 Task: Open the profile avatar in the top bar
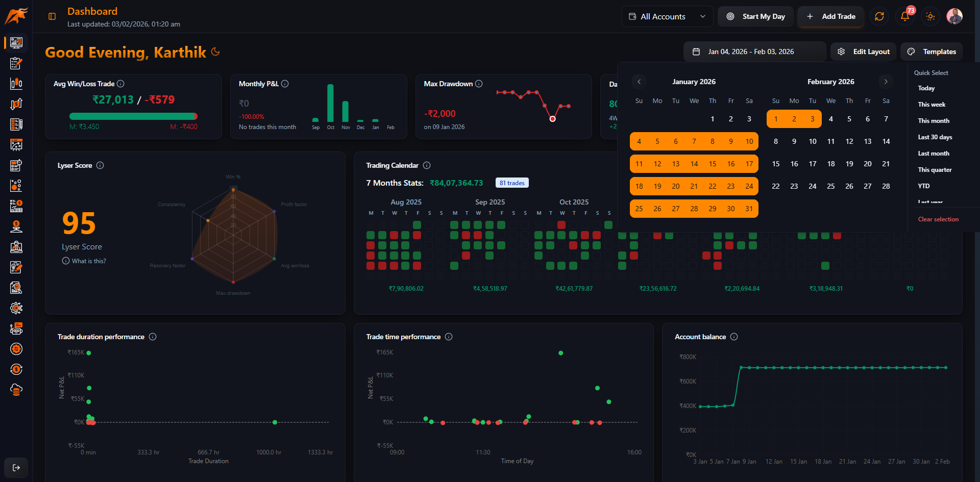pyautogui.click(x=954, y=16)
